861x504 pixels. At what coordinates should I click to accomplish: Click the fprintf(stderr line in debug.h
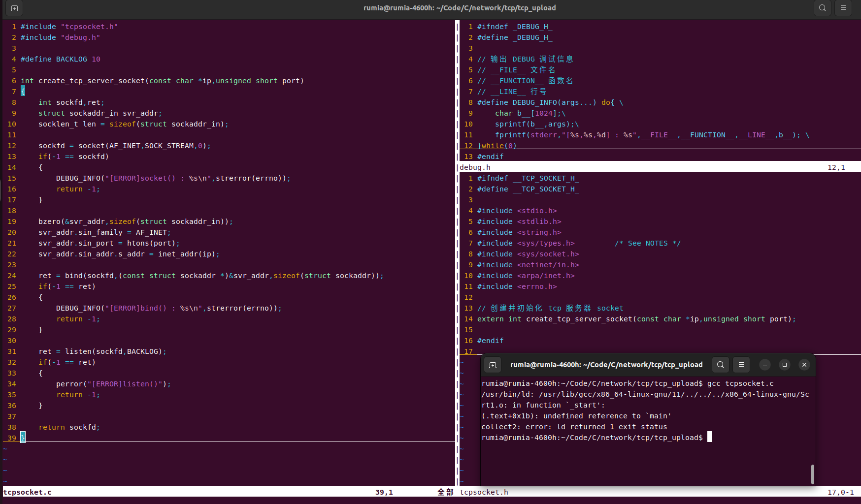(652, 135)
